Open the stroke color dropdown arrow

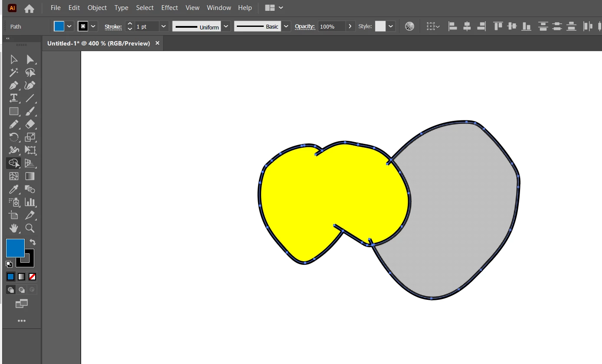pos(94,26)
